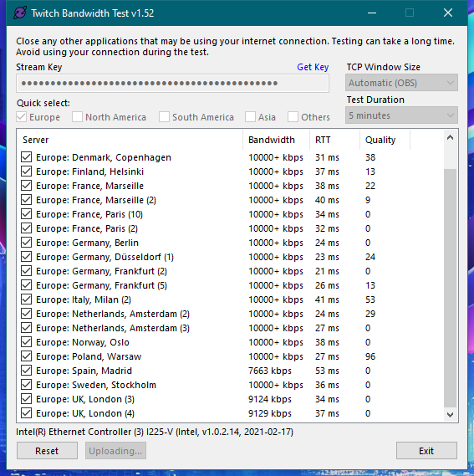
Task: Expand the Test Duration 5 minutes dropdown
Action: pyautogui.click(x=401, y=115)
